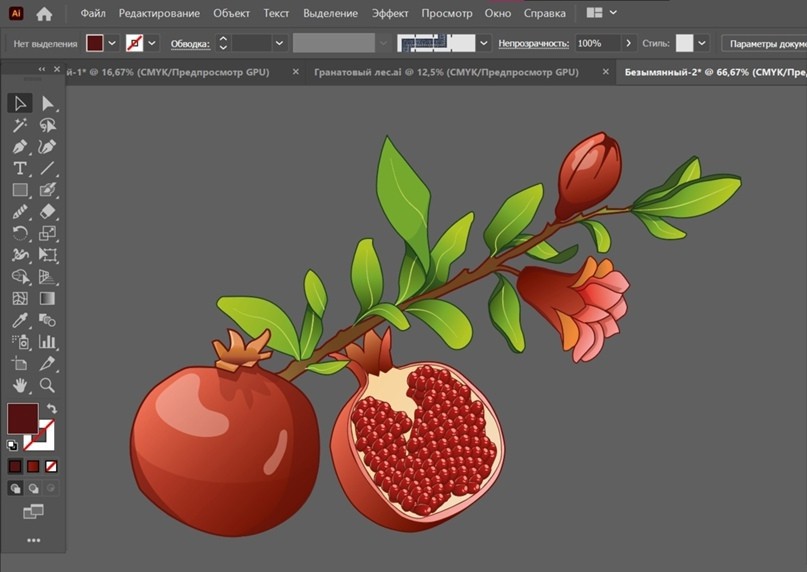Activate the Symbol Sprayer tool
Viewport: 807px width, 572px height.
[20, 342]
